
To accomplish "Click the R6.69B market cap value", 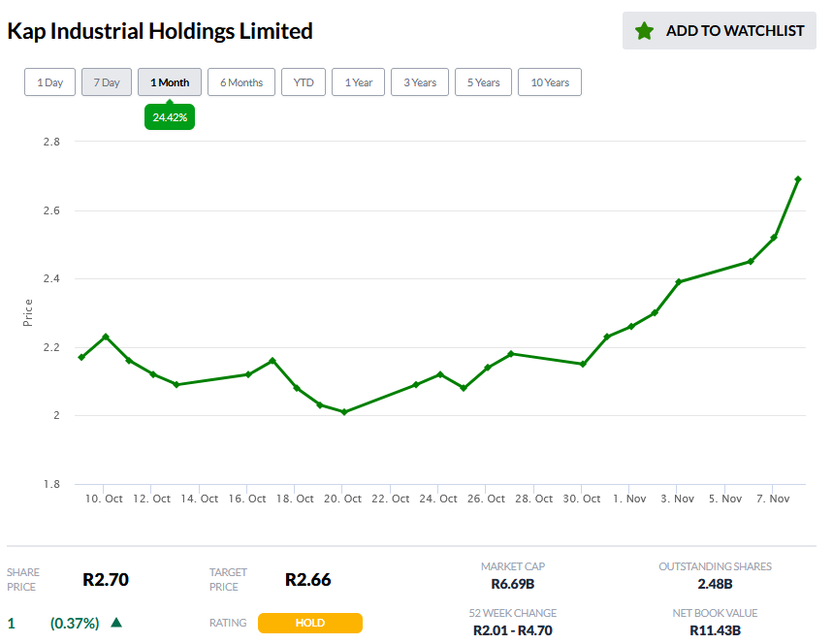I will tap(513, 584).
